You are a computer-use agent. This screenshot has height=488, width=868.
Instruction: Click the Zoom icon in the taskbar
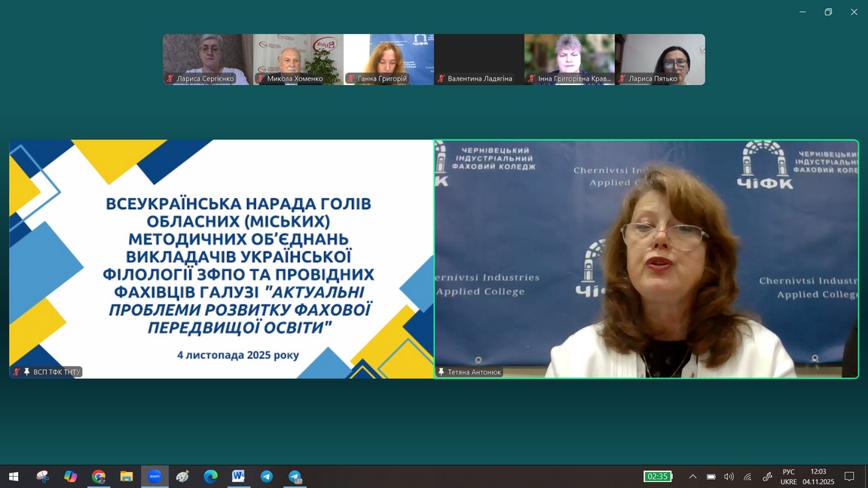tap(154, 477)
